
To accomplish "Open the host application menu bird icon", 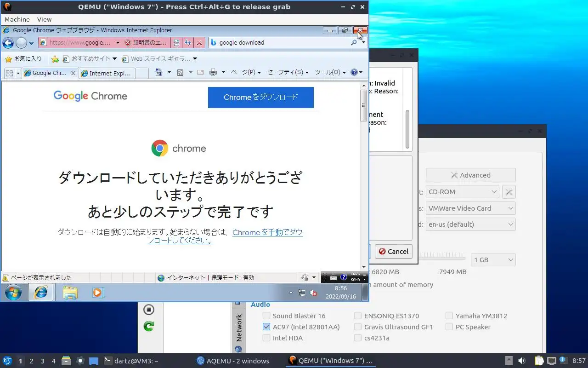I will 7,361.
